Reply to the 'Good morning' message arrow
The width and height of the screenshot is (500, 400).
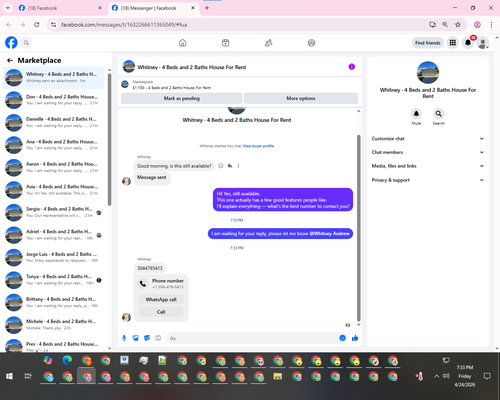click(x=230, y=166)
